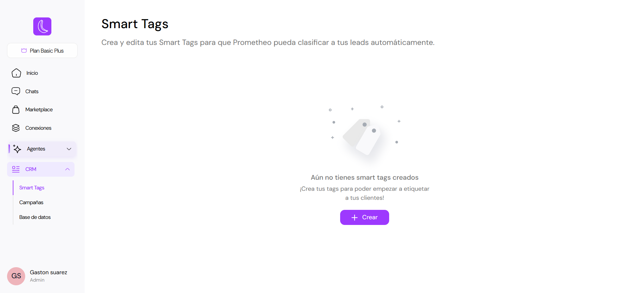The width and height of the screenshot is (644, 293).
Task: Click the Agentes sparkle star icon
Action: coord(17,149)
